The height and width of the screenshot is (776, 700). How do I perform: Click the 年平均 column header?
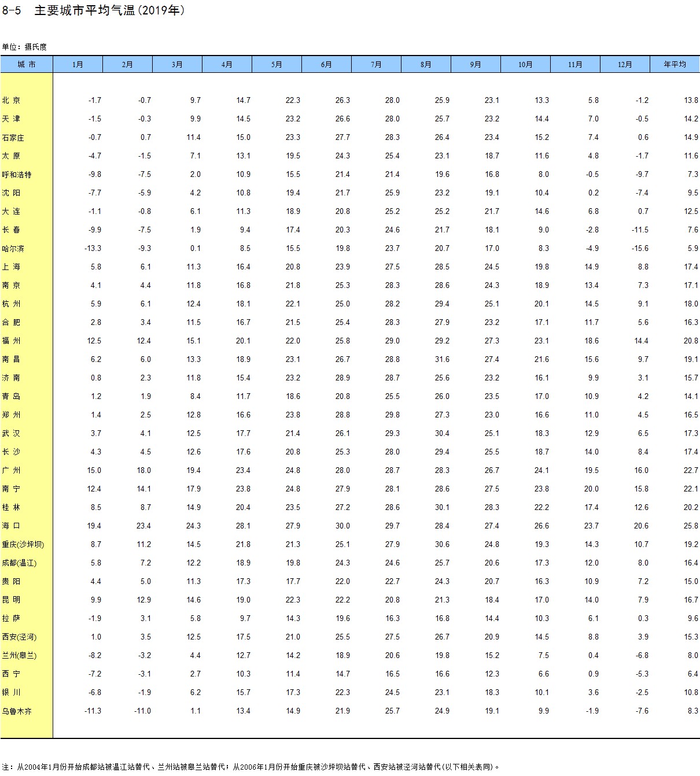coord(675,64)
